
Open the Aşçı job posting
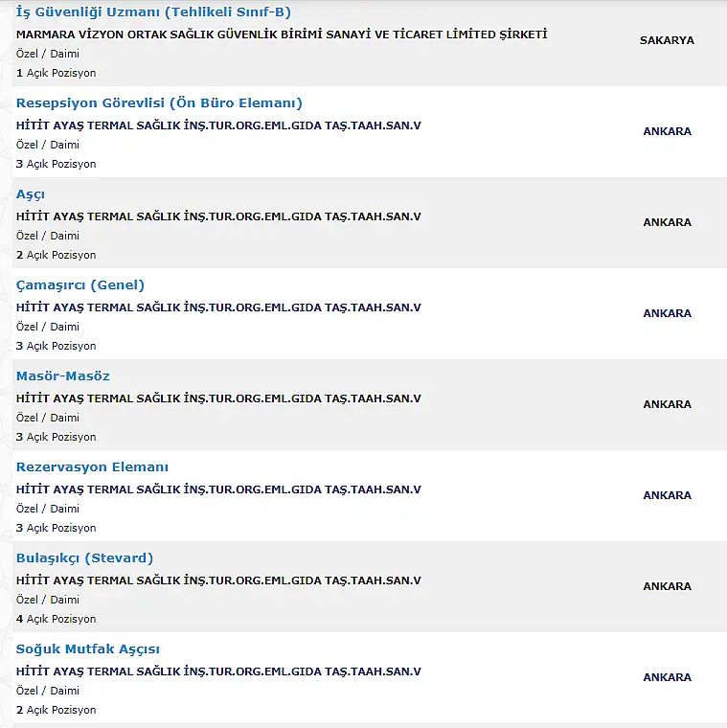click(31, 194)
